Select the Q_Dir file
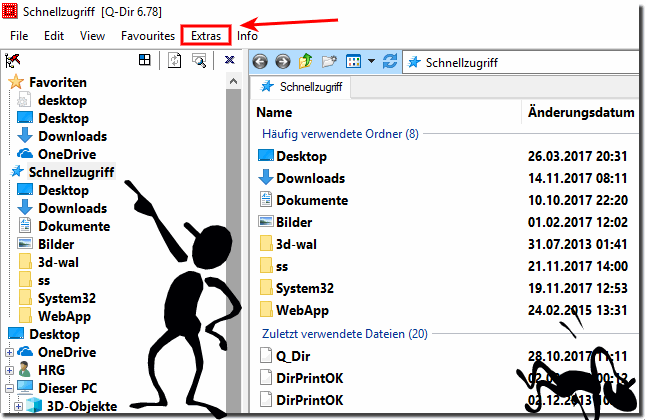The height and width of the screenshot is (420, 646). coord(293,356)
